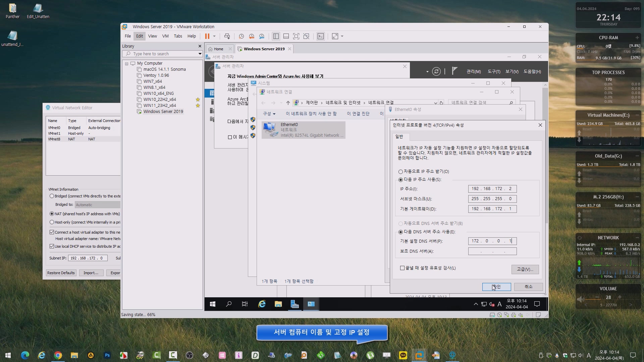This screenshot has height=362, width=644.
Task: Toggle Connect a host virtual adapter checkbox
Action: (x=52, y=232)
